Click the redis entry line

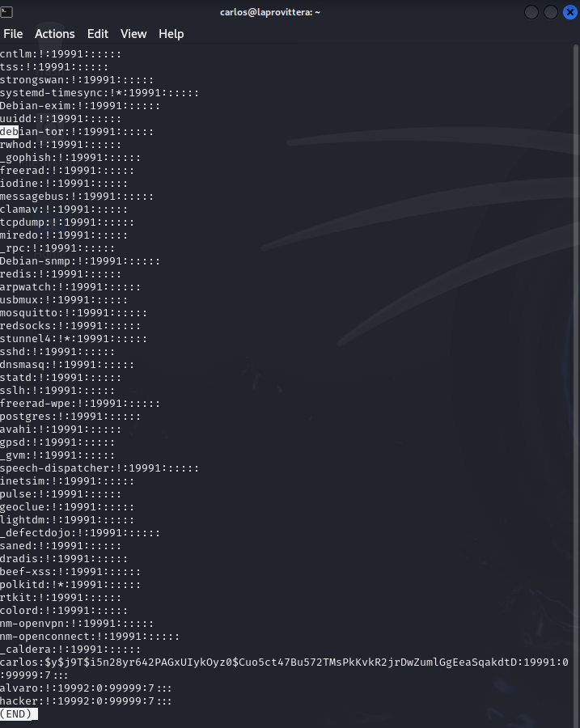tap(61, 274)
